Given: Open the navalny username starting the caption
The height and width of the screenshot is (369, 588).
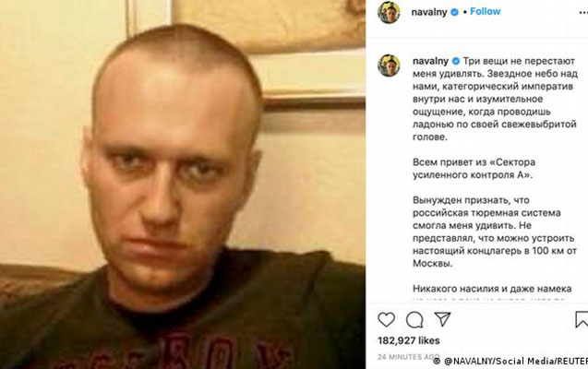Looking at the screenshot, I should [x=430, y=61].
